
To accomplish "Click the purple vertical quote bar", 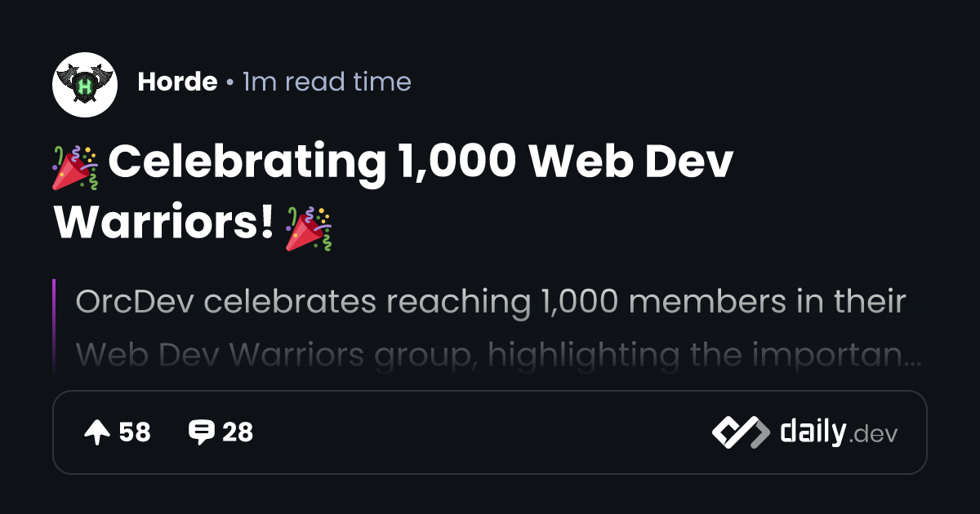I will pyautogui.click(x=54, y=326).
